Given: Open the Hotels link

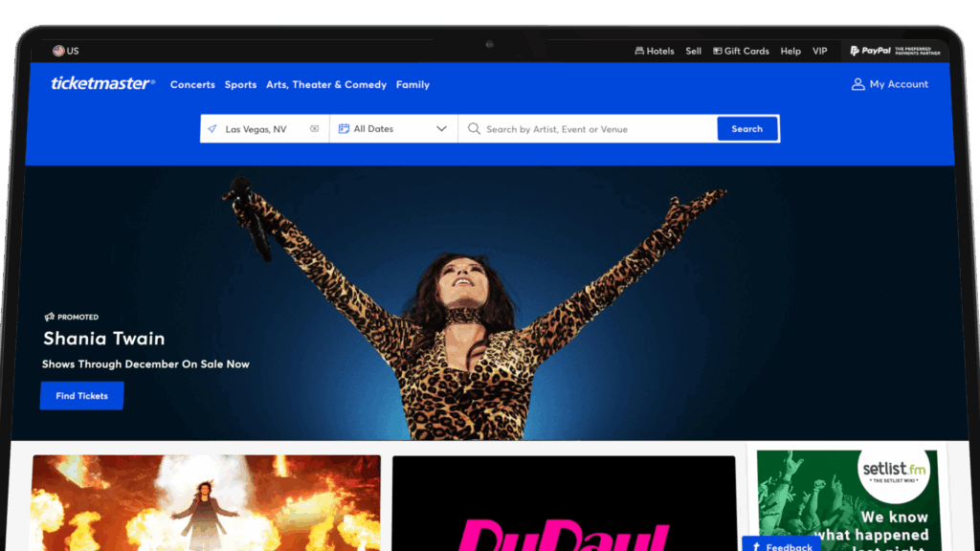Looking at the screenshot, I should pos(660,52).
